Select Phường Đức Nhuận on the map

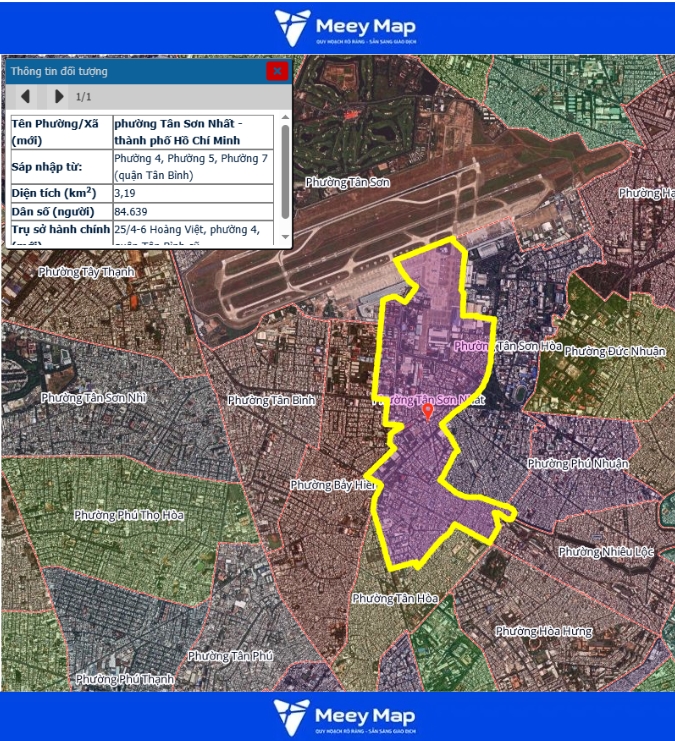(615, 351)
